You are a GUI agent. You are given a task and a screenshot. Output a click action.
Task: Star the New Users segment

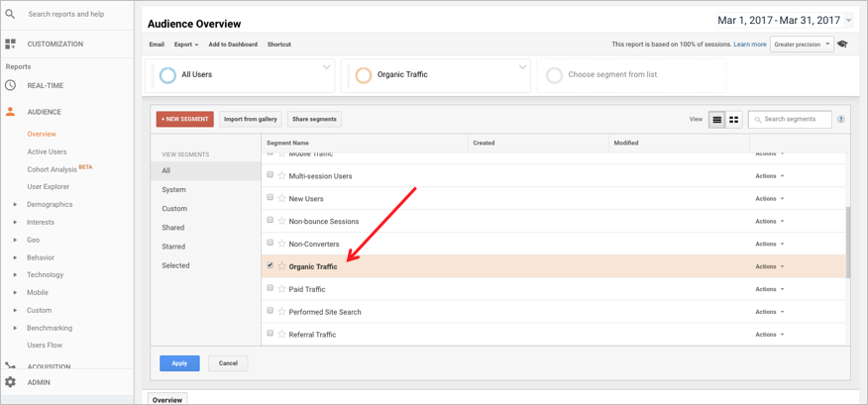(281, 199)
